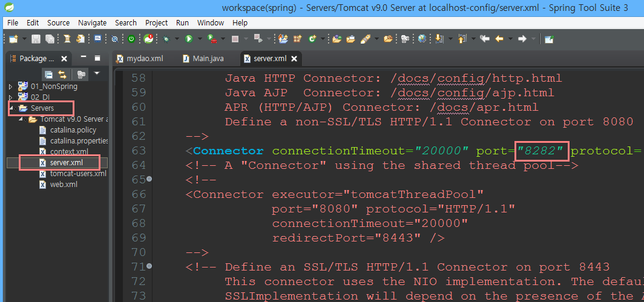Open the Spring Boot Dashboard icon
Image resolution: width=644 pixels, height=302 pixels.
pyautogui.click(x=148, y=39)
